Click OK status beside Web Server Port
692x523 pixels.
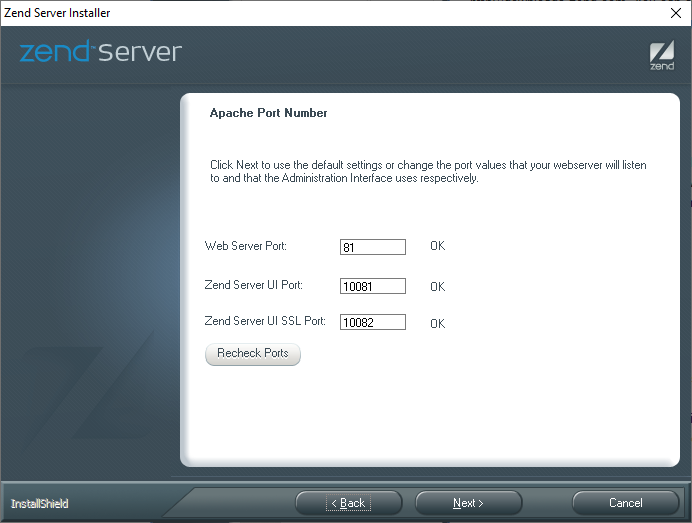tap(438, 246)
